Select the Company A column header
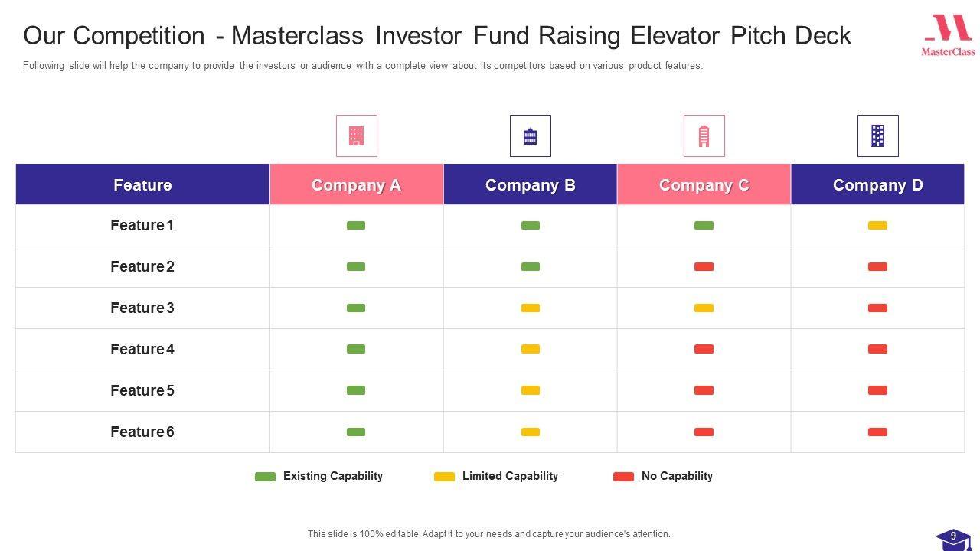Screen dimensions: 980x551 tap(356, 184)
